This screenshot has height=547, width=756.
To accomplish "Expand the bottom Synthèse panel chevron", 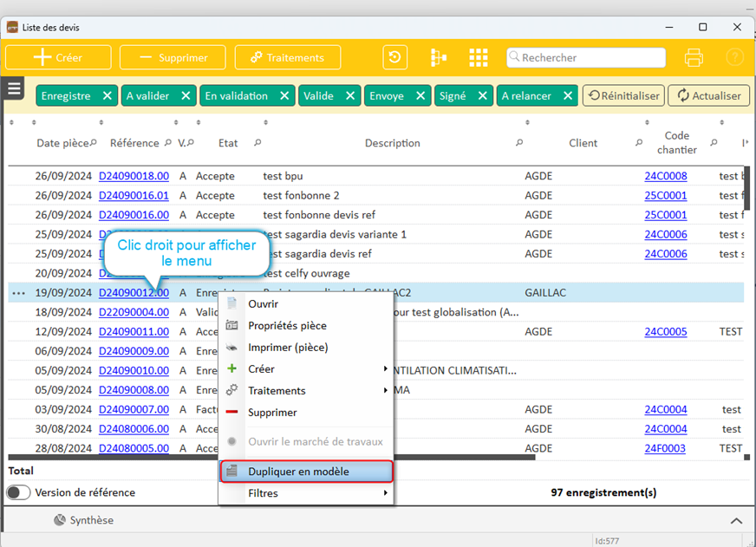I will (x=736, y=521).
